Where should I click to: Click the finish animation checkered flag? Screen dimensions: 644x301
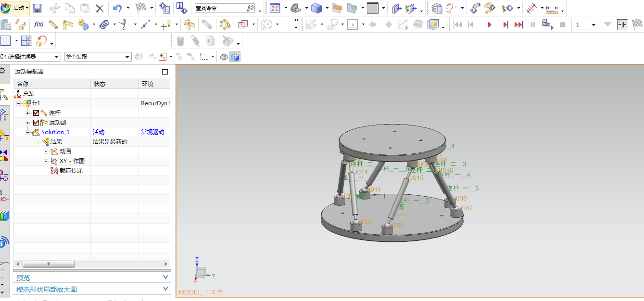point(637,24)
